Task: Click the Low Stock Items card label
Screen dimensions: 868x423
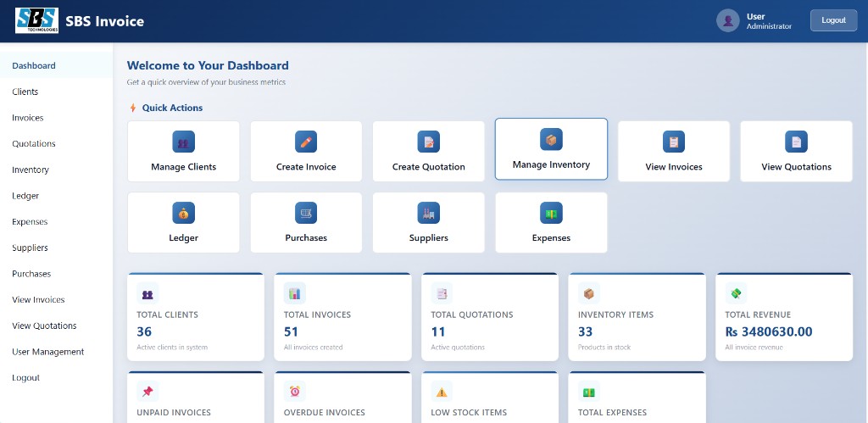Action: [469, 413]
